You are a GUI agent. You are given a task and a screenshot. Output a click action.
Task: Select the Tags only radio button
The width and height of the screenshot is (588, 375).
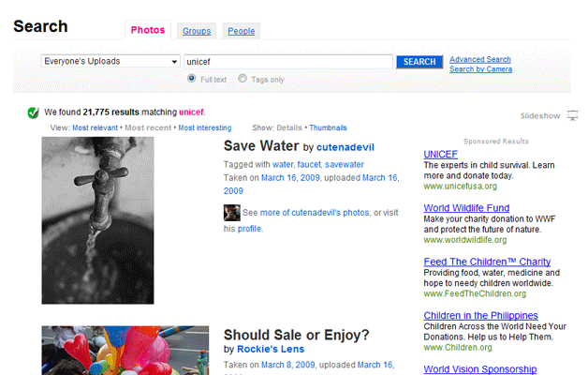tap(243, 78)
